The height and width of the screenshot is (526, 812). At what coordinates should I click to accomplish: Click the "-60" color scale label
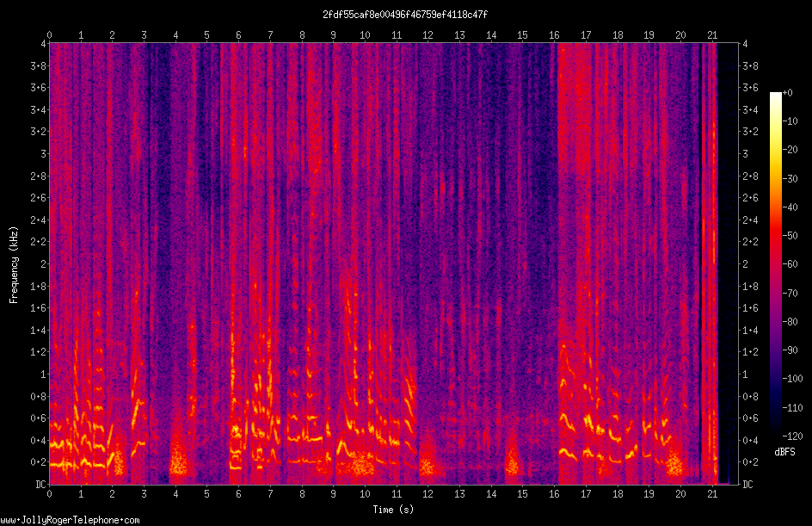pos(790,264)
